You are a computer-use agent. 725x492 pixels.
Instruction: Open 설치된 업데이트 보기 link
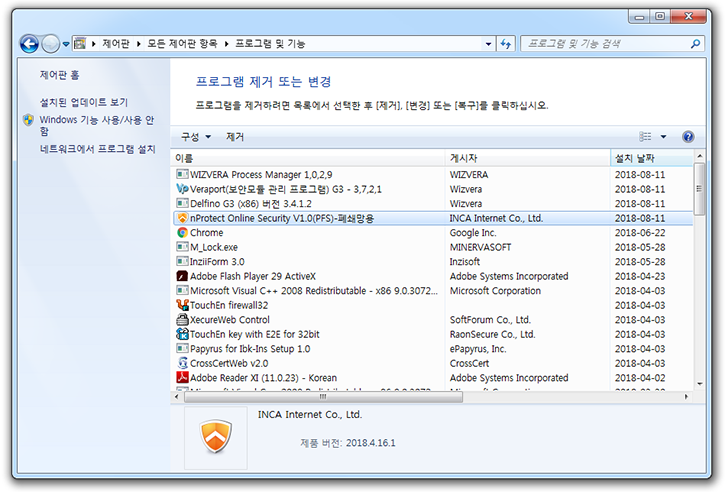pyautogui.click(x=84, y=102)
